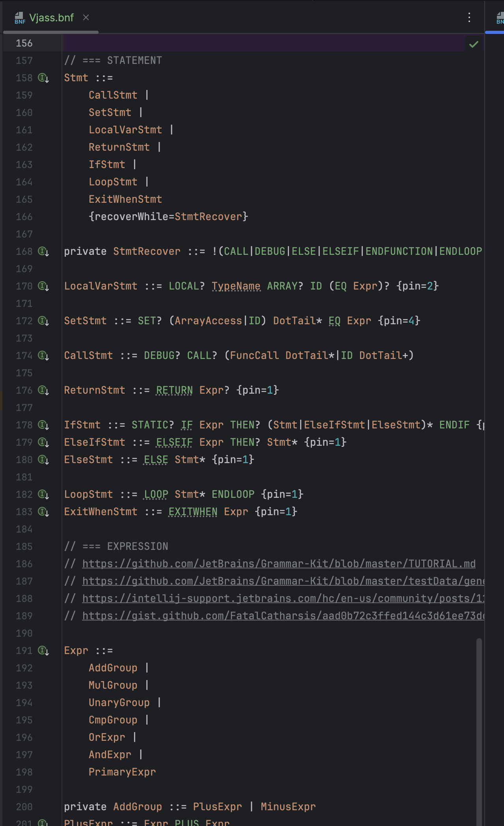Click the vertical scrollbar thumb in the editor
504x826 pixels.
pyautogui.click(x=479, y=730)
